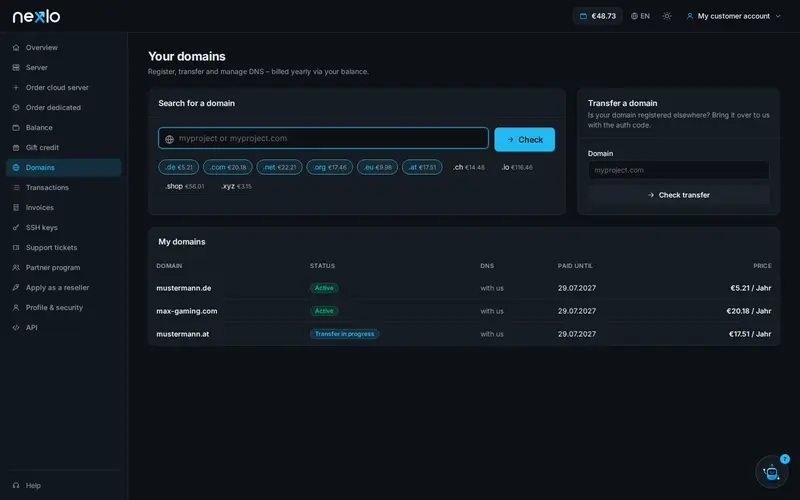Click the Apply as a reseller rocket icon
The image size is (800, 500).
(16, 287)
